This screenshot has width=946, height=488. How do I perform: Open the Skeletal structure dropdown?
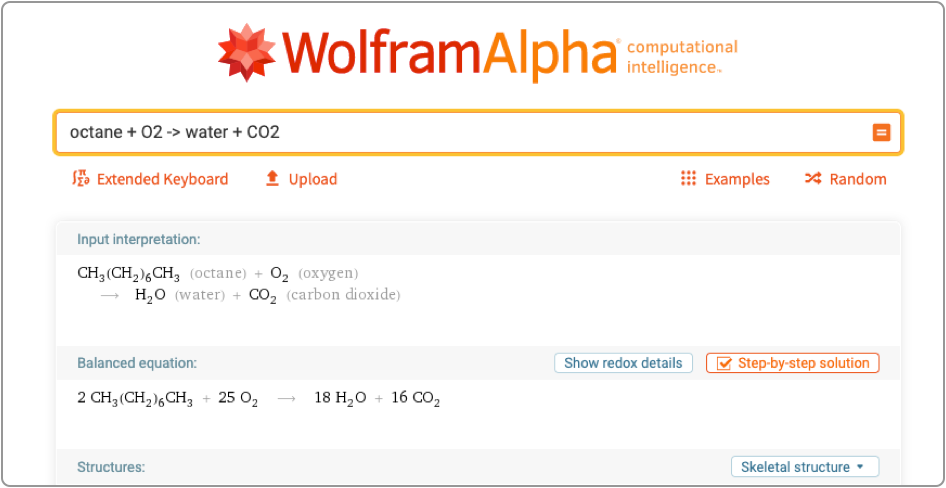click(804, 467)
